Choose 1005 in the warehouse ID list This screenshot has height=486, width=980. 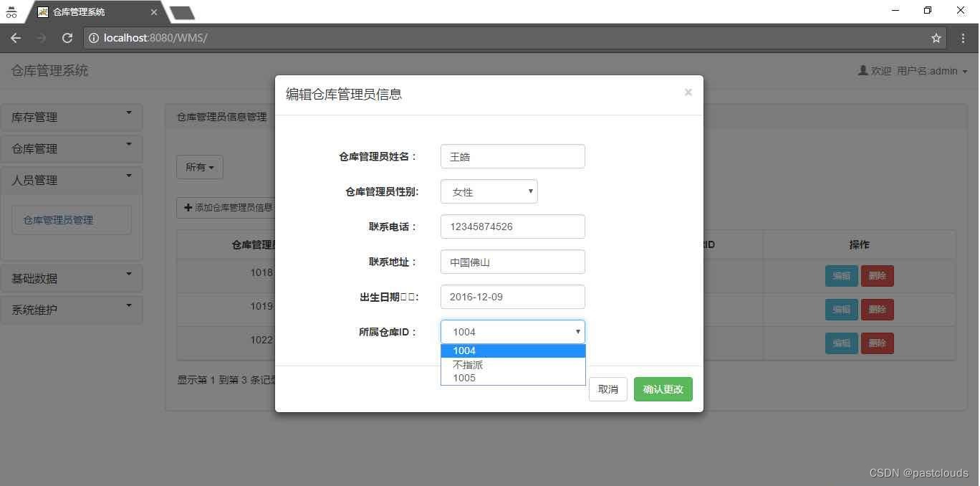(x=513, y=378)
